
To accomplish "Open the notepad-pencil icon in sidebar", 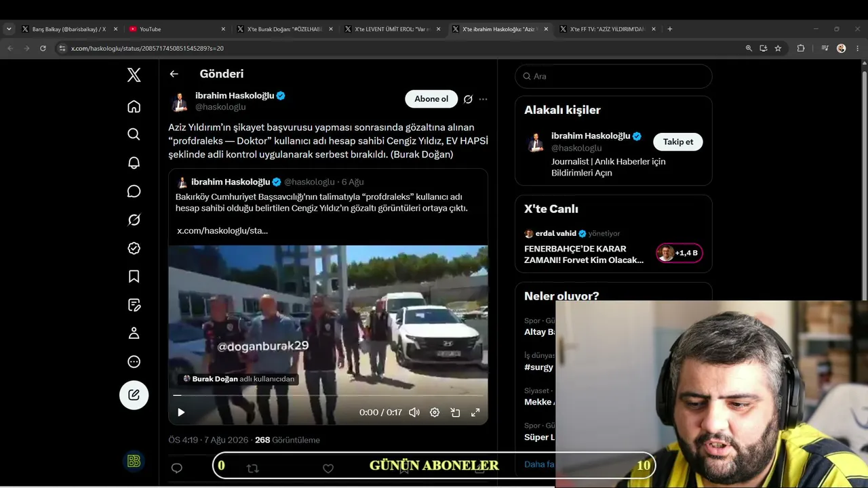I will (x=134, y=305).
